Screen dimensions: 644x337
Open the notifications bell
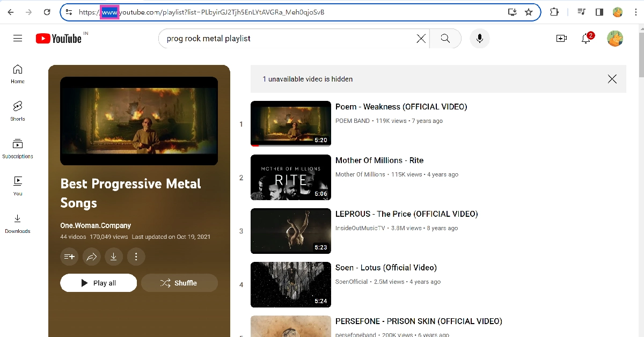point(587,38)
